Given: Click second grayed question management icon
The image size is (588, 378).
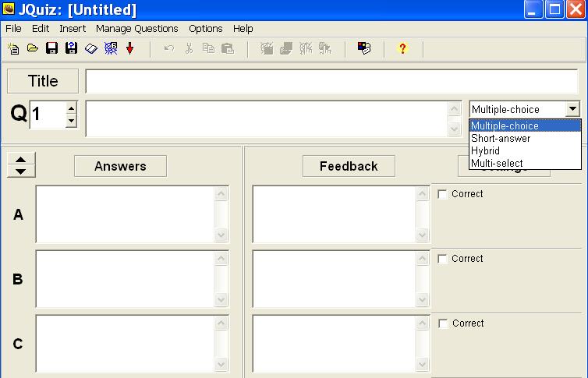Looking at the screenshot, I should pos(286,48).
